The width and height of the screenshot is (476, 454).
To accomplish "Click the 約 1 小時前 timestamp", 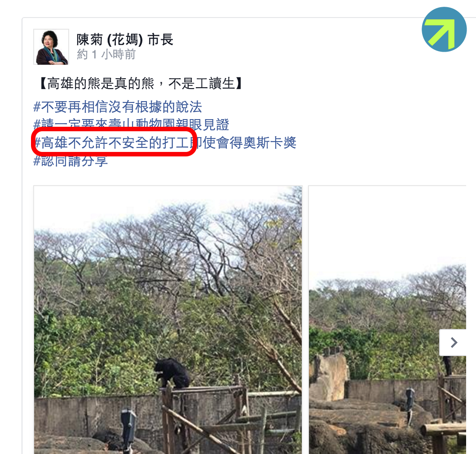I will (106, 55).
